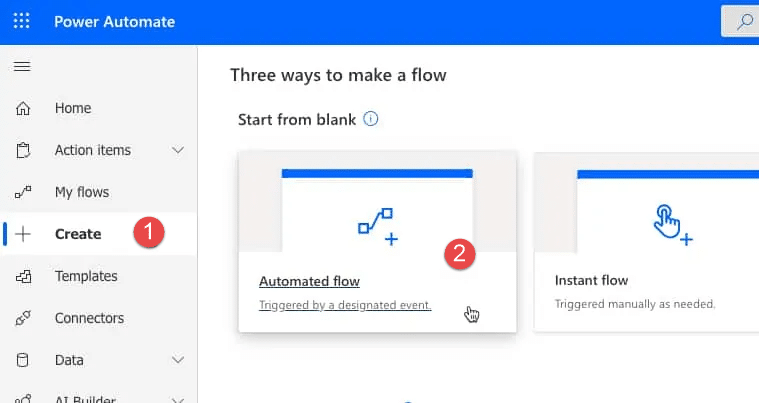Click 'Start from blank' heading text
759x403 pixels.
pyautogui.click(x=297, y=119)
